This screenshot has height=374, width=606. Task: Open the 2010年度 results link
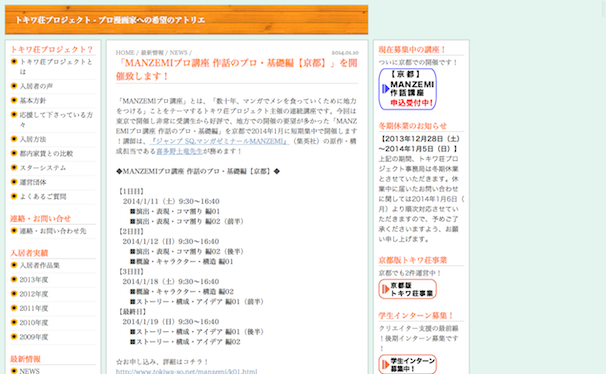(34, 322)
